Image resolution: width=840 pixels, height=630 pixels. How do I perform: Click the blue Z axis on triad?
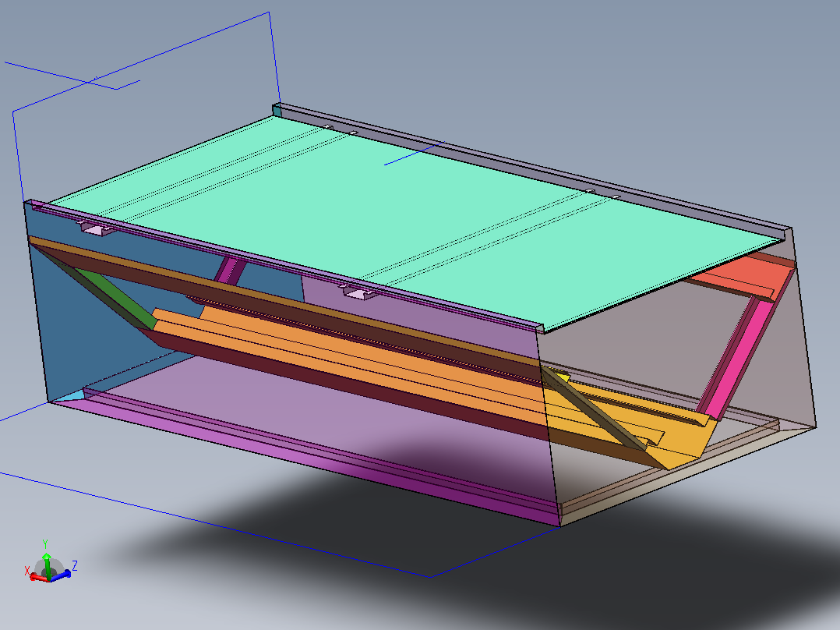[61, 575]
